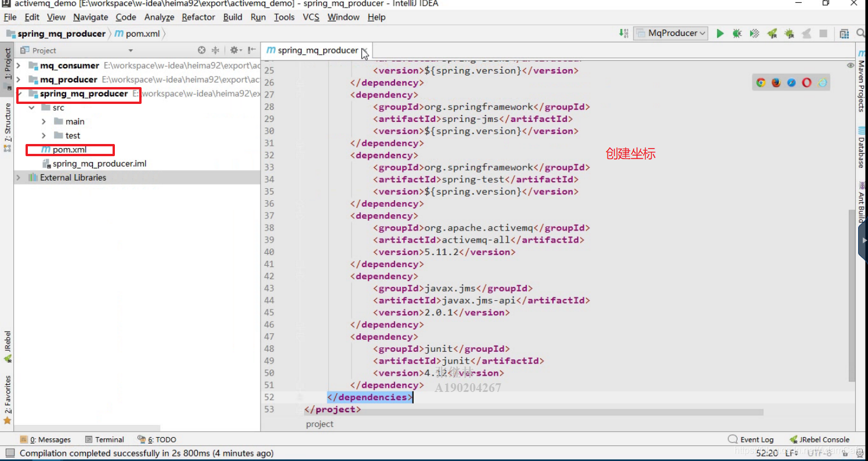Open the JRebel Console

pyautogui.click(x=819, y=440)
